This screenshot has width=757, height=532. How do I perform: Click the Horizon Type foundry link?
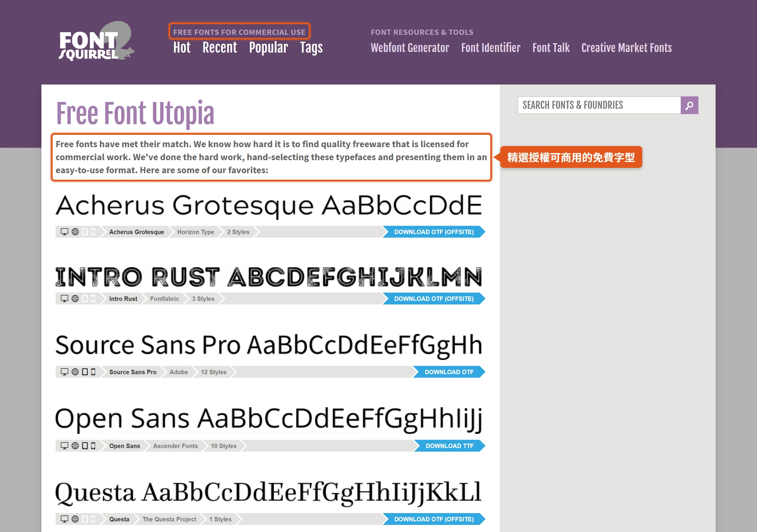click(195, 232)
